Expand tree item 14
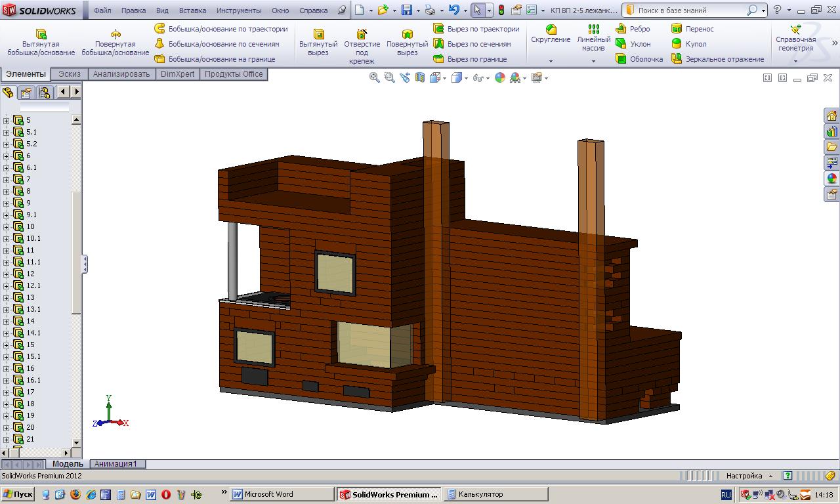 pyautogui.click(x=7, y=321)
